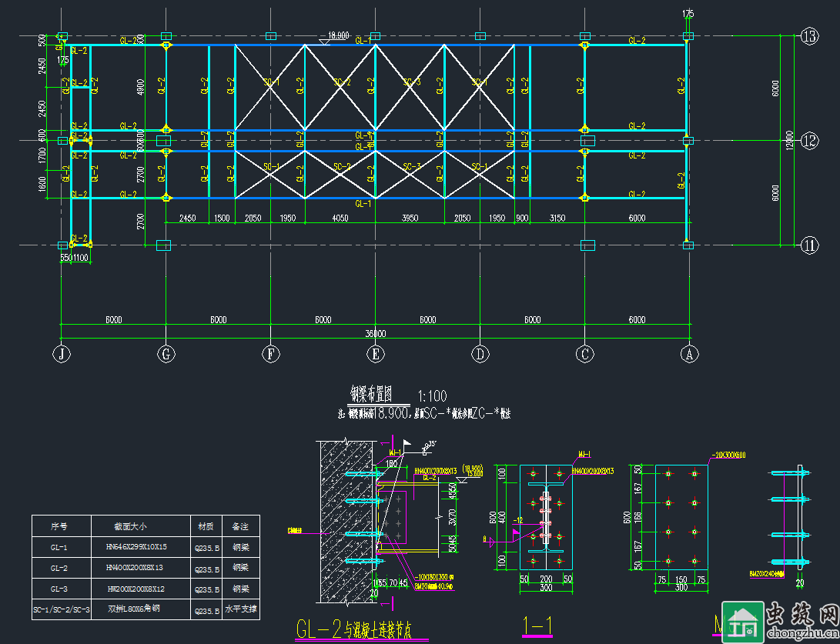This screenshot has width=840, height=644.
Task: Pick grid bubble F at the bottom
Action: [x=271, y=354]
